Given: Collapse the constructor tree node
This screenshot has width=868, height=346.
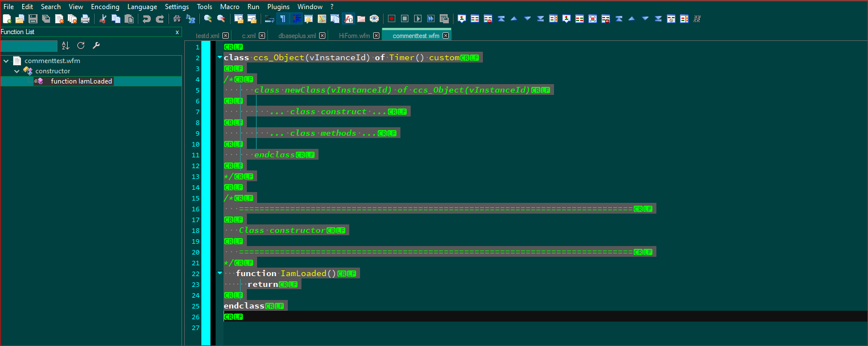Looking at the screenshot, I should coord(16,71).
